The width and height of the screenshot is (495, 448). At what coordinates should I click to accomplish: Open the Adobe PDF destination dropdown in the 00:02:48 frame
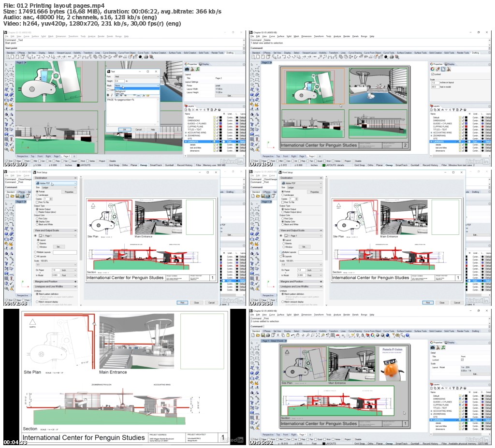(56, 183)
